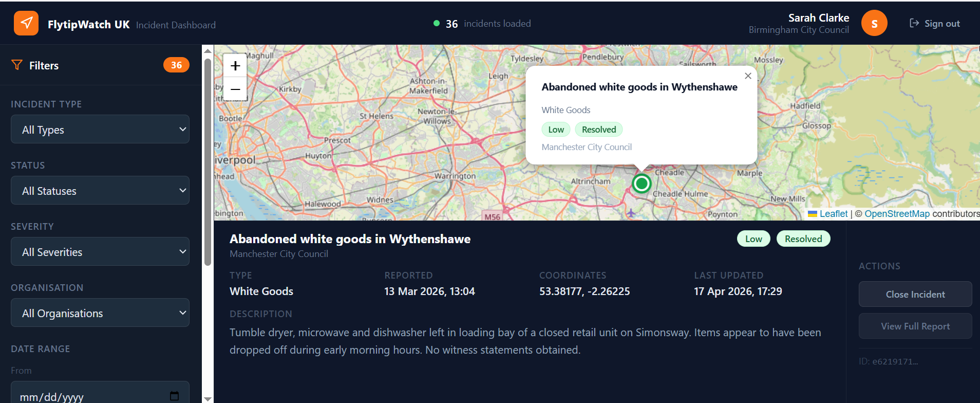Click the View Full Report button
Screen dimensions: 980x403
915,326
